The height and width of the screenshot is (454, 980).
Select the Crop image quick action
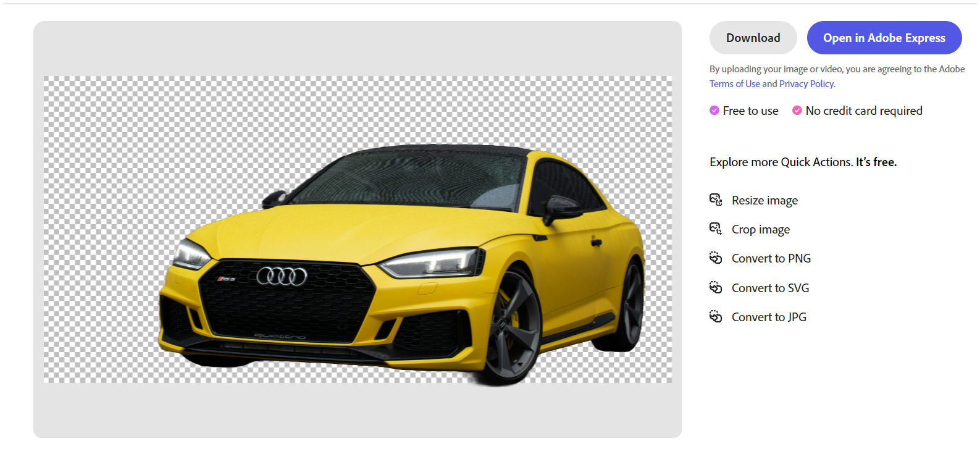coord(761,229)
